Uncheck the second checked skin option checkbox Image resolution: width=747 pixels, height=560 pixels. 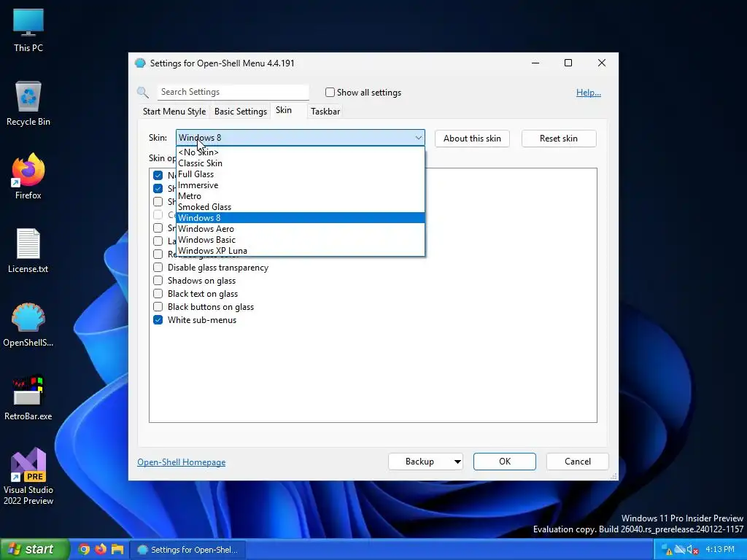click(x=158, y=189)
